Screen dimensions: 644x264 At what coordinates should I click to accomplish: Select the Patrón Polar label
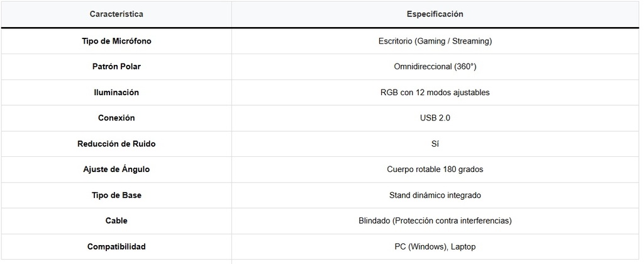click(116, 66)
